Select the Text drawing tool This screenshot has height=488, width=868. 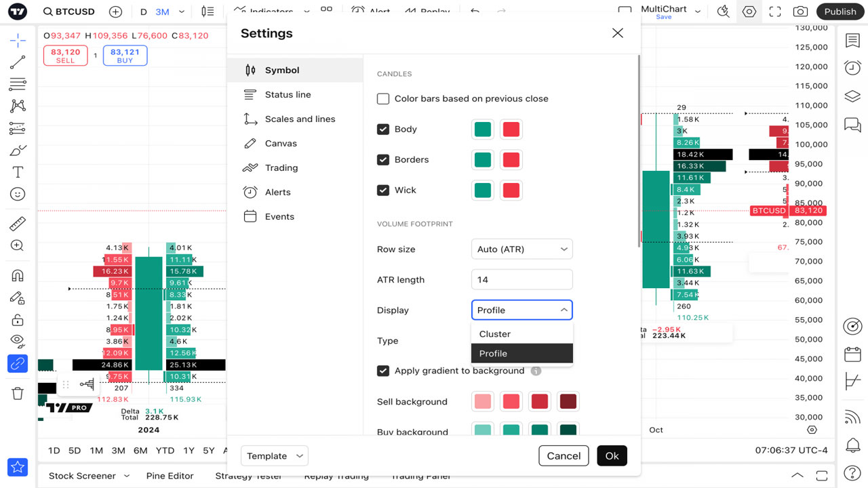[x=18, y=172]
